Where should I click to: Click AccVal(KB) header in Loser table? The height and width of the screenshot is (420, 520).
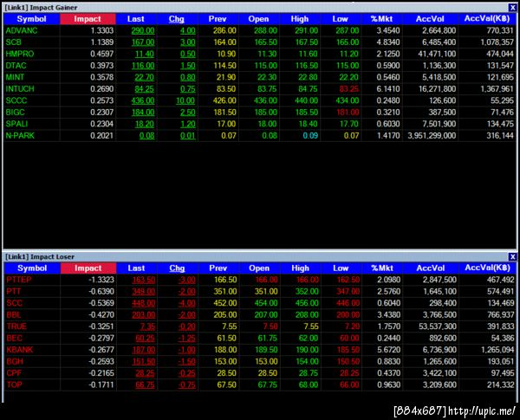coord(488,268)
